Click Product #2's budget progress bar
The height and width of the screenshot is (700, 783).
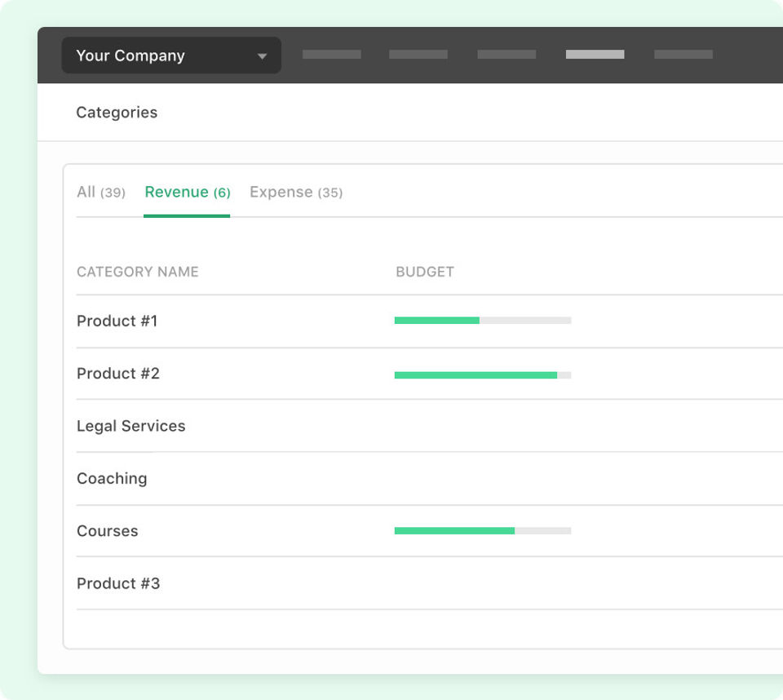(482, 375)
